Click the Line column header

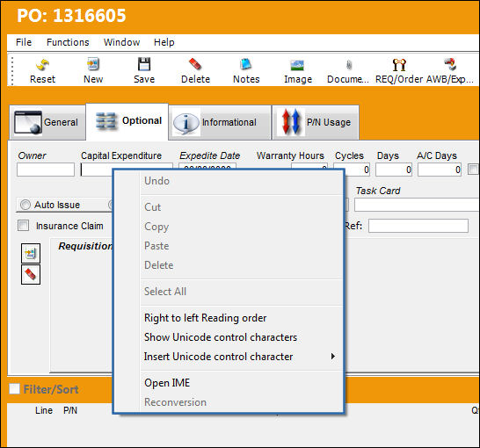pyautogui.click(x=44, y=410)
